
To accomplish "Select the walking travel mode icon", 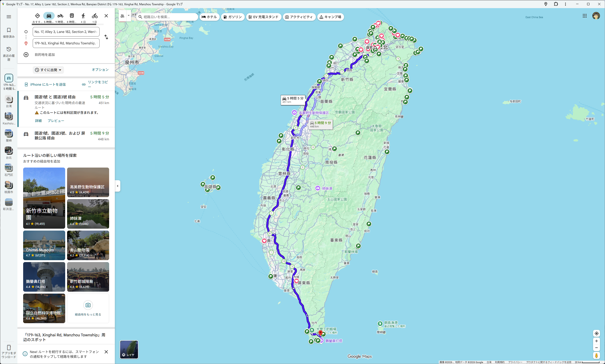I will click(x=83, y=16).
